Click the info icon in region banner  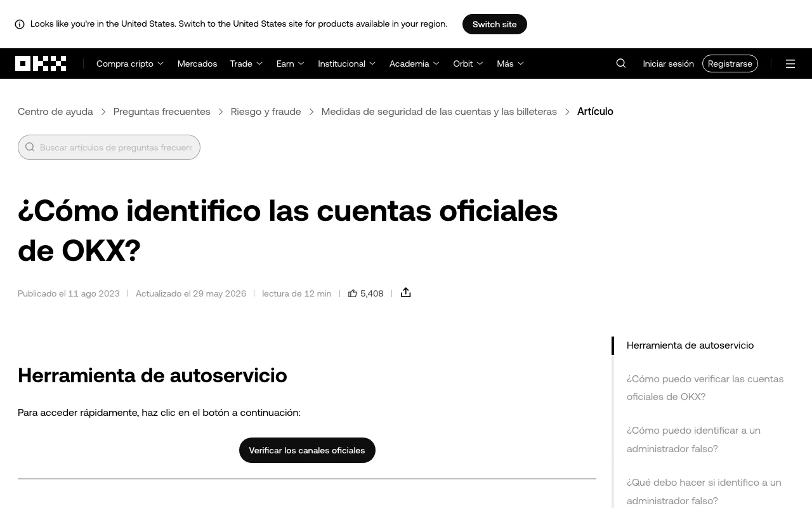coord(20,24)
